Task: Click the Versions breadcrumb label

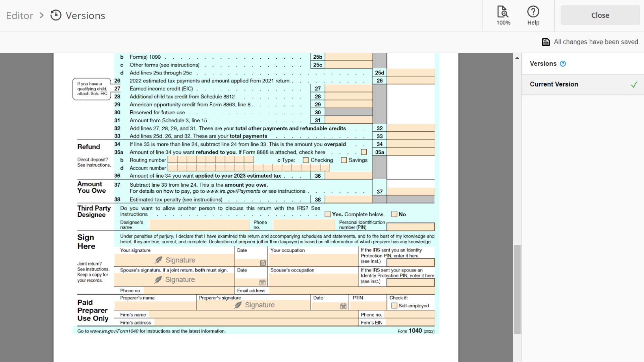Action: [x=85, y=15]
